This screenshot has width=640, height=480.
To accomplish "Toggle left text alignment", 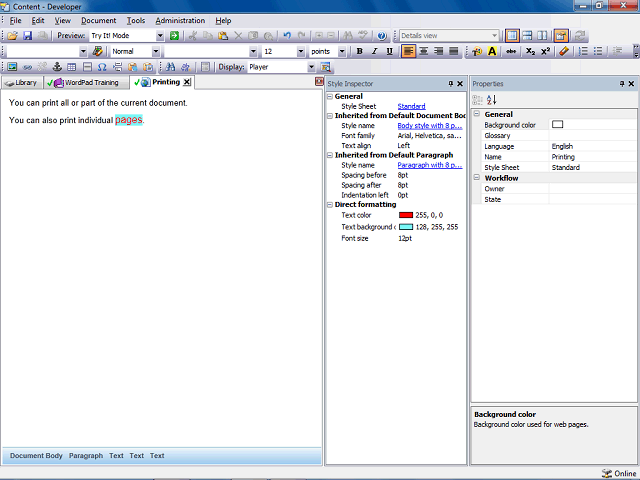I will coord(409,51).
